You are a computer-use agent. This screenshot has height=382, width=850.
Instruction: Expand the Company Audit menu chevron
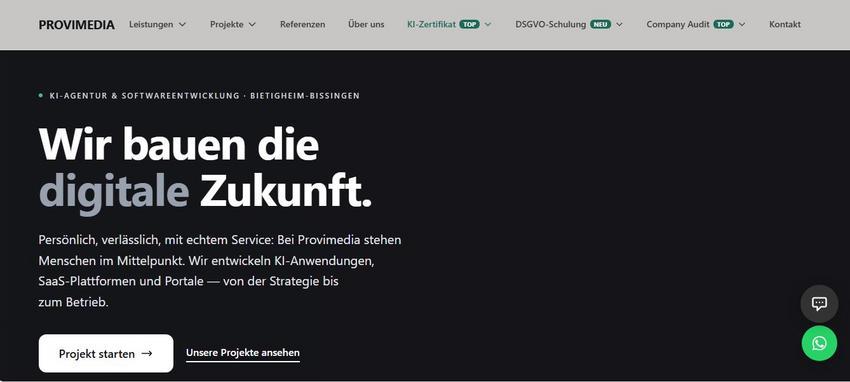click(x=742, y=24)
